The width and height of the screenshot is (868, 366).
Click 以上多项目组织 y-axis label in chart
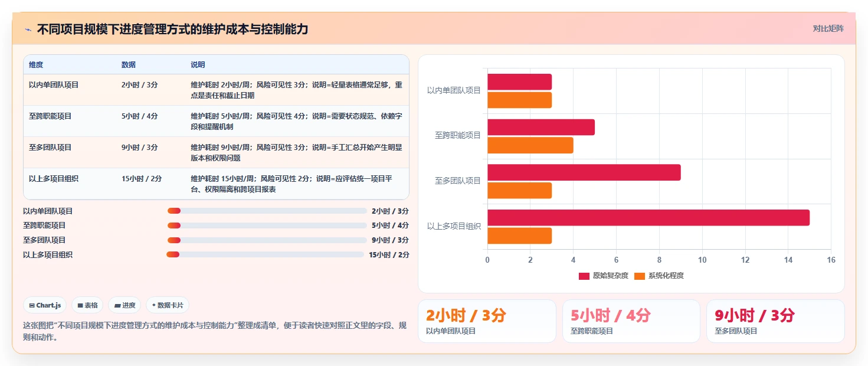(x=454, y=226)
